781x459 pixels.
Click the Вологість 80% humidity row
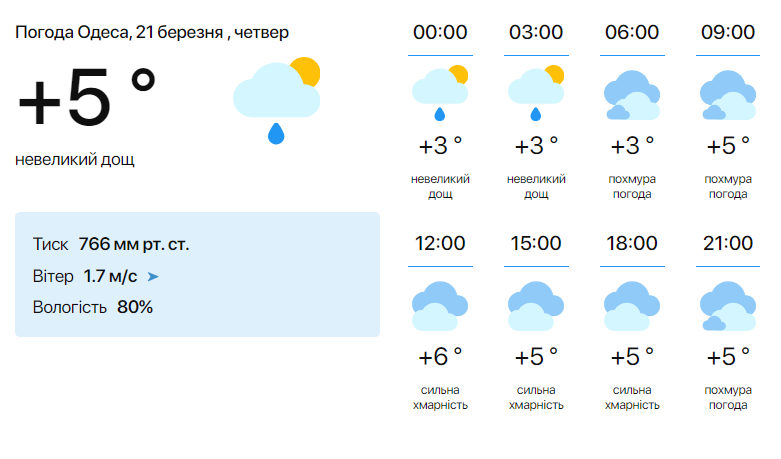click(x=93, y=307)
